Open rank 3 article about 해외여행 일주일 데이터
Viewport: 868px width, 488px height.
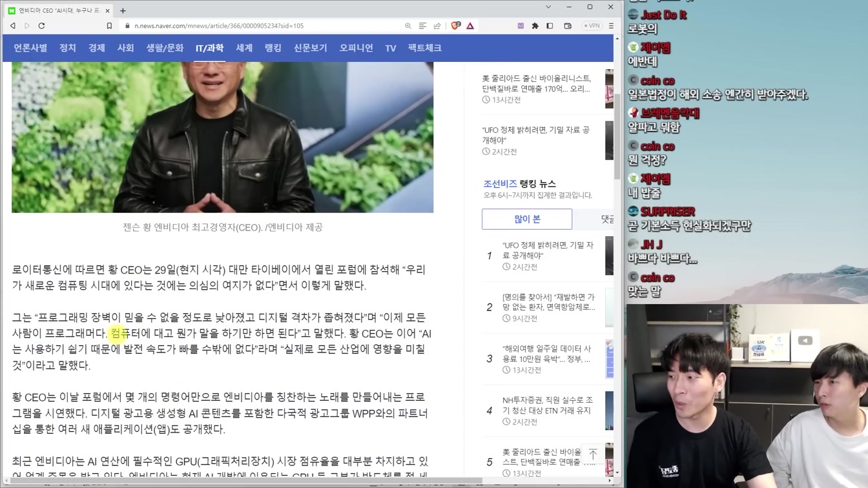tap(547, 354)
